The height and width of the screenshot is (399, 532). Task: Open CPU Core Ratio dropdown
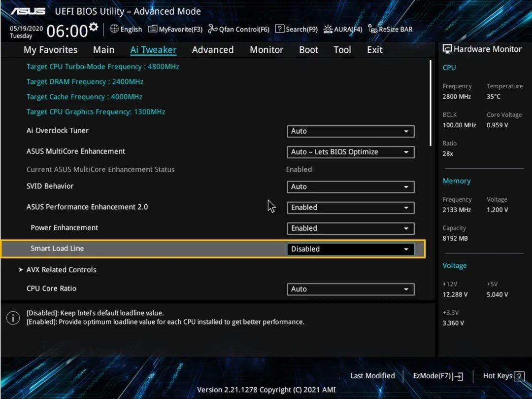point(351,290)
